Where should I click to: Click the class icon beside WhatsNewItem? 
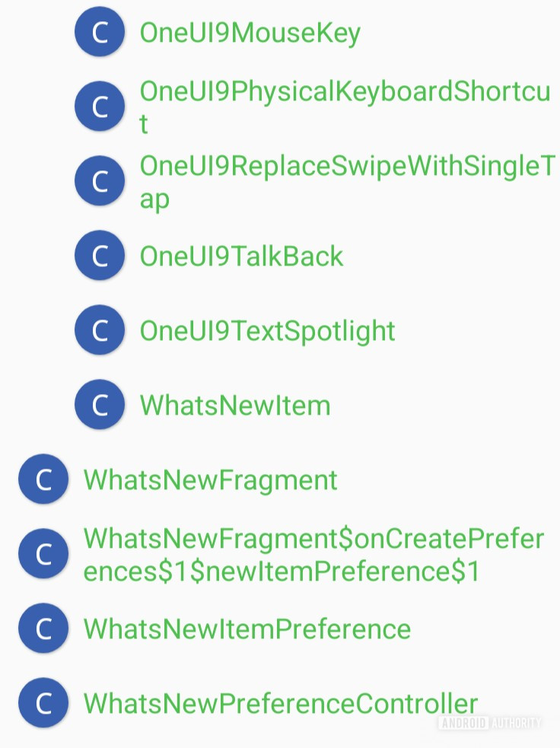pyautogui.click(x=100, y=404)
